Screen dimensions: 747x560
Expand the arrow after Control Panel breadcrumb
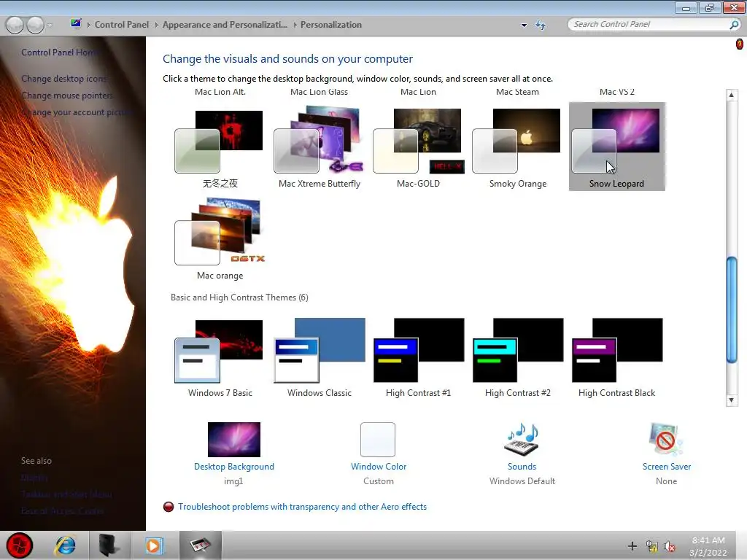click(x=156, y=25)
